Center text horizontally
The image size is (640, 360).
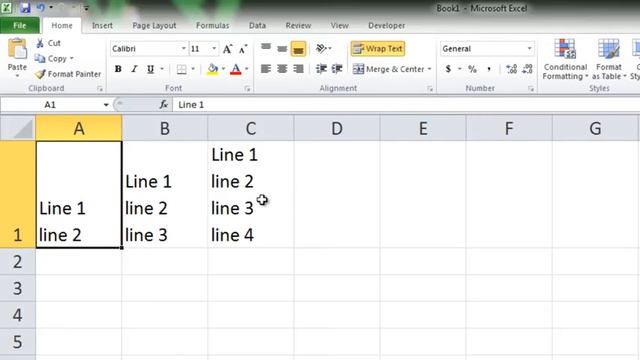(282, 69)
